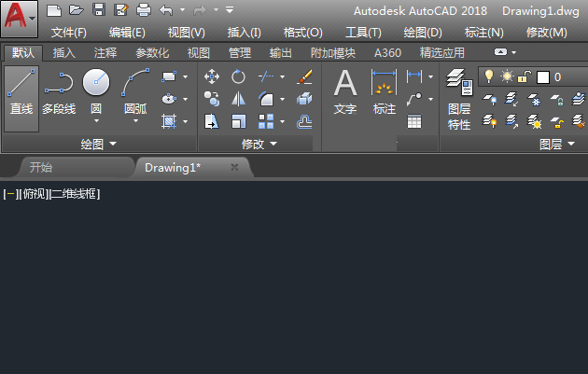Open the 格式(O) menu

303,33
